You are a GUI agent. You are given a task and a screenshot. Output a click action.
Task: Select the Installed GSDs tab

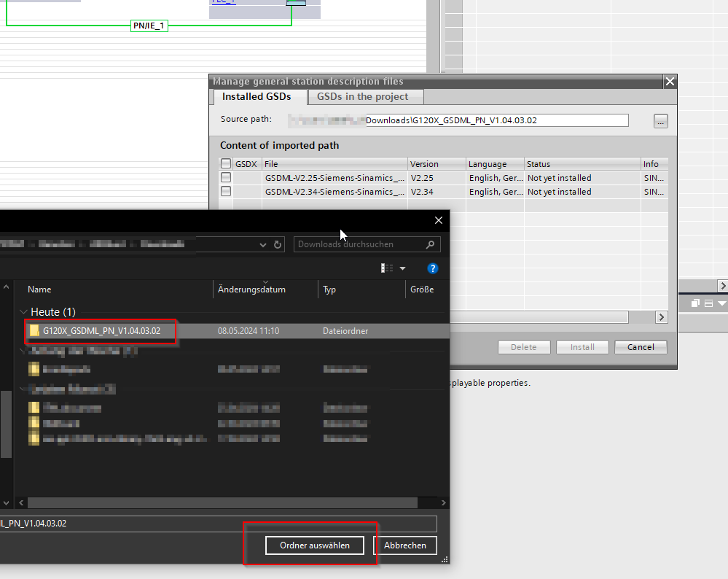click(x=257, y=97)
